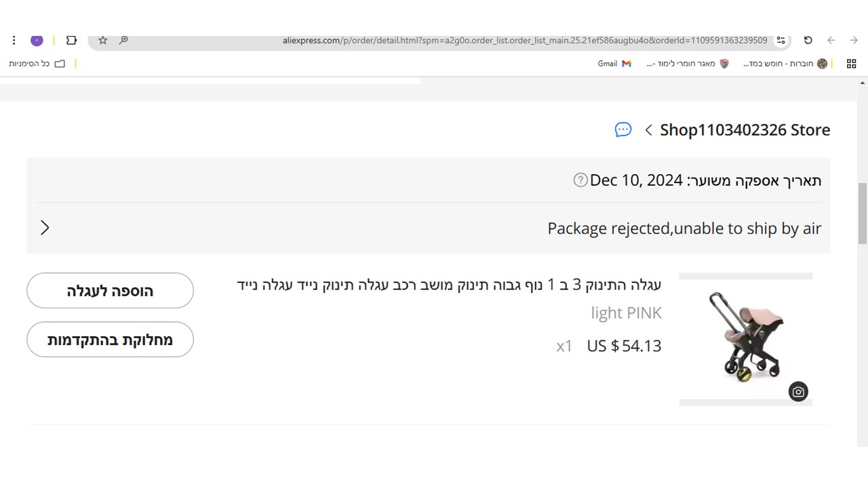Open the store chat message icon

pos(623,129)
